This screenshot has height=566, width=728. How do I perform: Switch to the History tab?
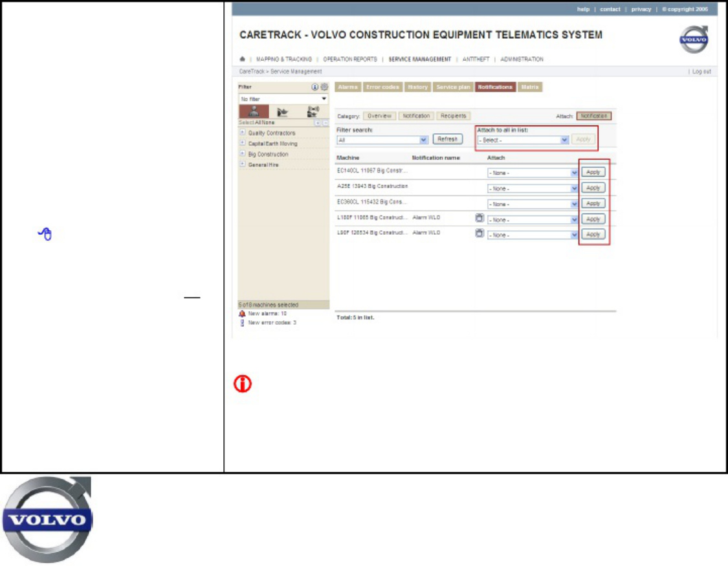(418, 87)
